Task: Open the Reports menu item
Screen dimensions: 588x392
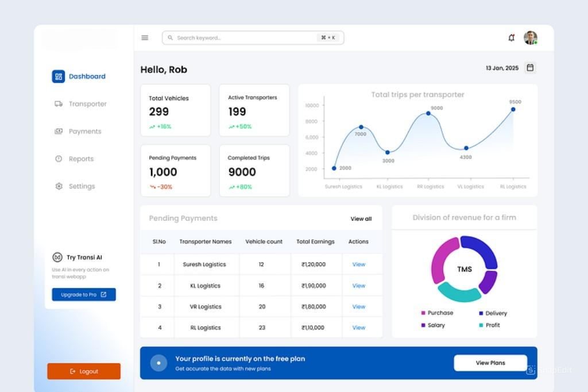Action: pos(80,159)
